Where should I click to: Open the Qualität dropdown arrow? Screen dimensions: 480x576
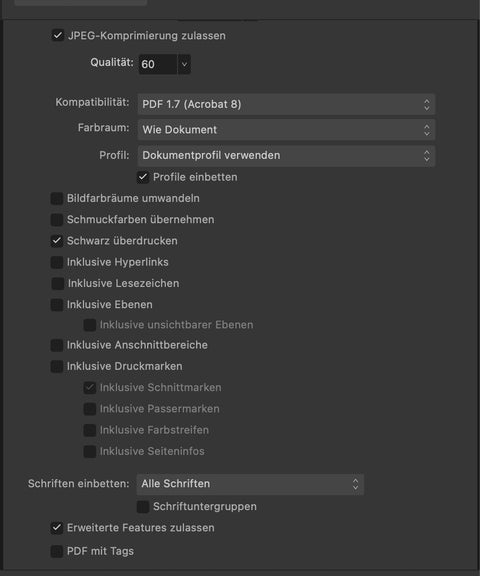[x=184, y=64]
